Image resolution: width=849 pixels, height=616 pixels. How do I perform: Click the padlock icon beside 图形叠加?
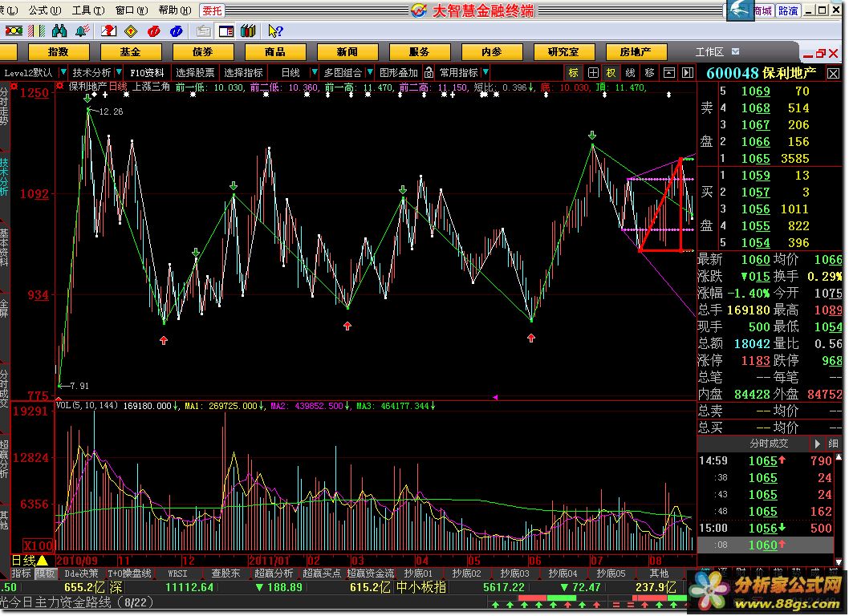click(x=429, y=72)
